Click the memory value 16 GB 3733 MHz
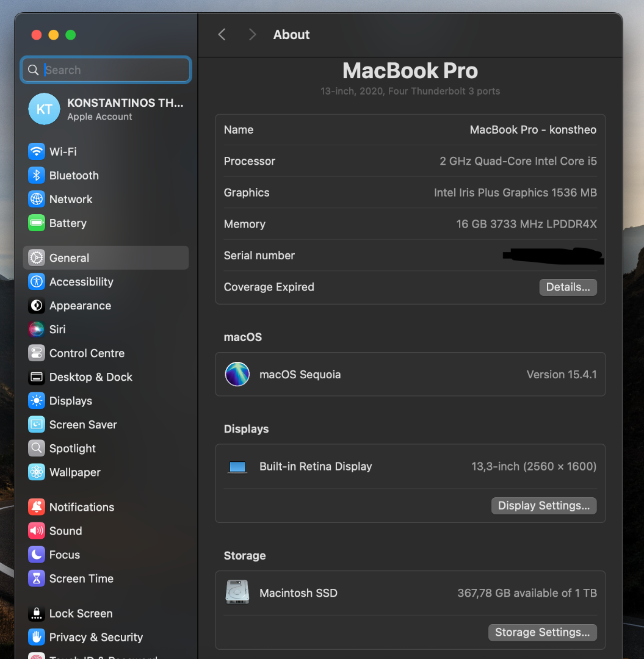 click(527, 224)
